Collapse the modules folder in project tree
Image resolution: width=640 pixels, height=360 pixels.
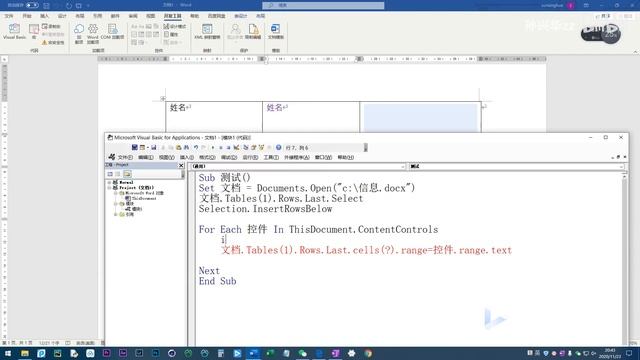click(116, 204)
